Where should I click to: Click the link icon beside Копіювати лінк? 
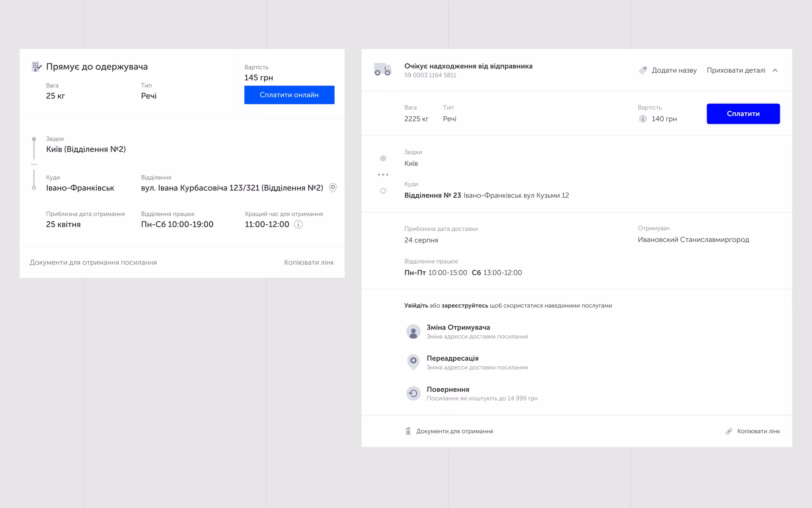tap(729, 431)
